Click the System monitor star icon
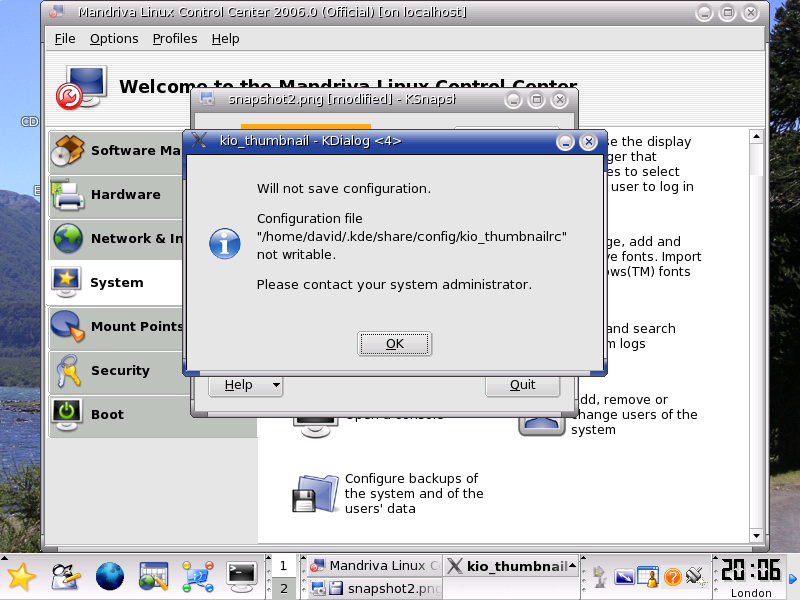 point(66,282)
